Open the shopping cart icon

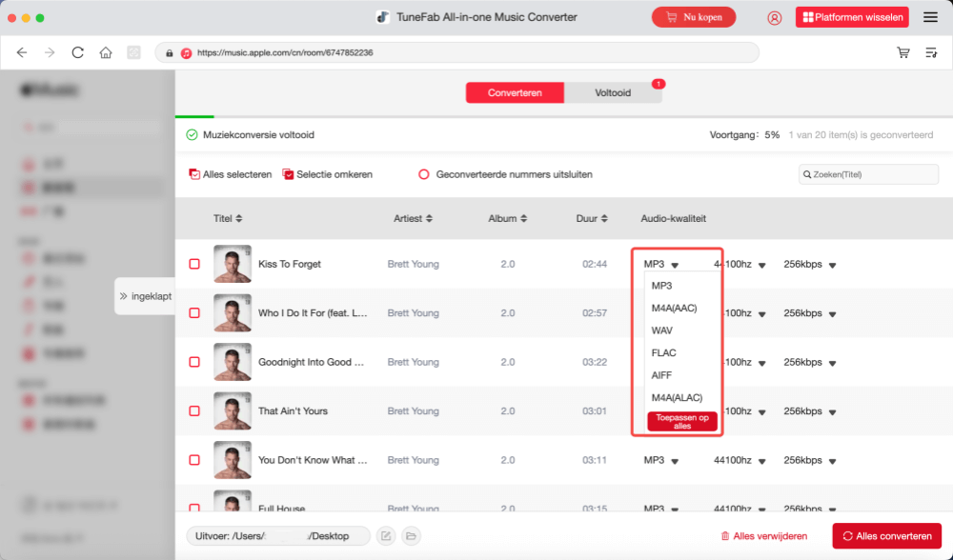(902, 52)
